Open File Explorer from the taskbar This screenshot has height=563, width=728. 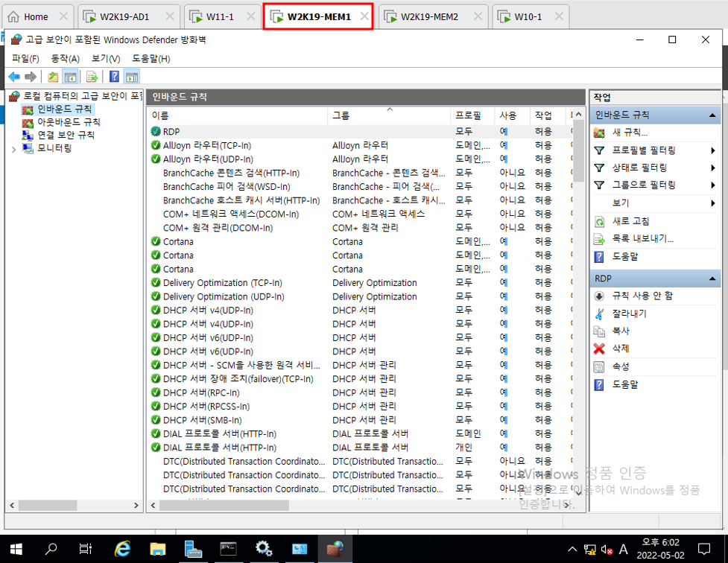point(158,549)
